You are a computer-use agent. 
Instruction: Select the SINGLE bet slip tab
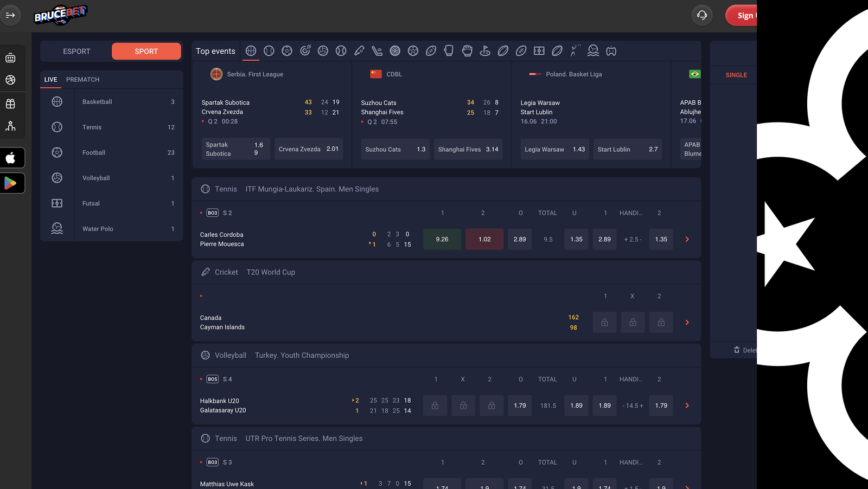coord(736,75)
